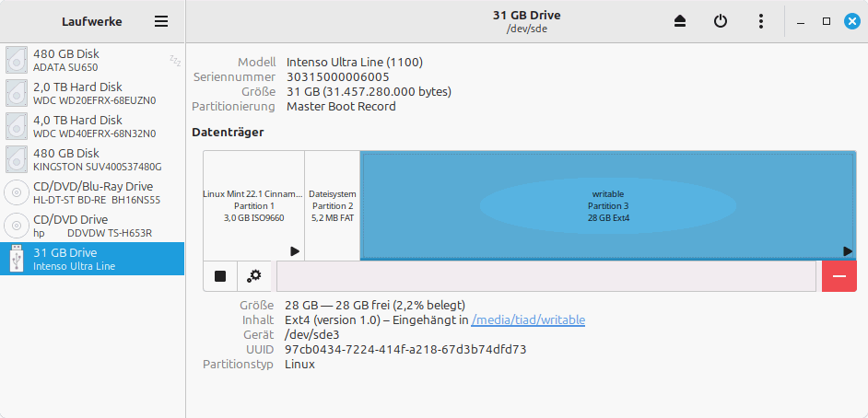Select the hp CD/DVD Drive entry
The image size is (868, 418).
92,226
